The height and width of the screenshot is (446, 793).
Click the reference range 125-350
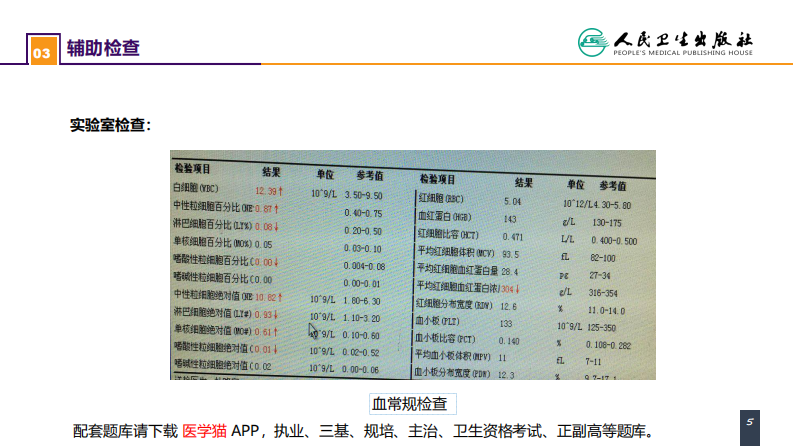pos(601,328)
